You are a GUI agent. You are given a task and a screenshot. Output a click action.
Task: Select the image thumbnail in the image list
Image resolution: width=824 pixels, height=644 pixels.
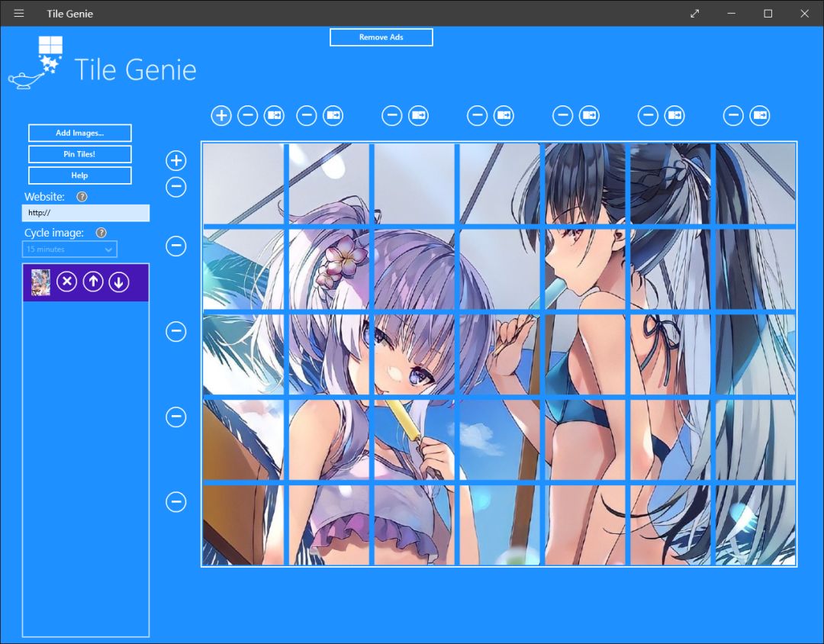[40, 282]
